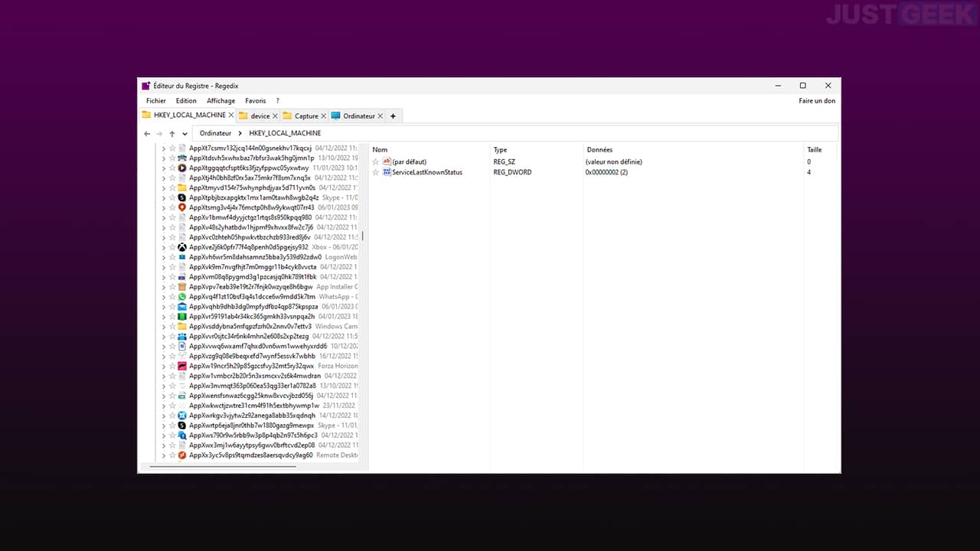Click the green icon of AppXvr59191ab4r34kc365gmkh33vsnpqa2h

pos(182,316)
